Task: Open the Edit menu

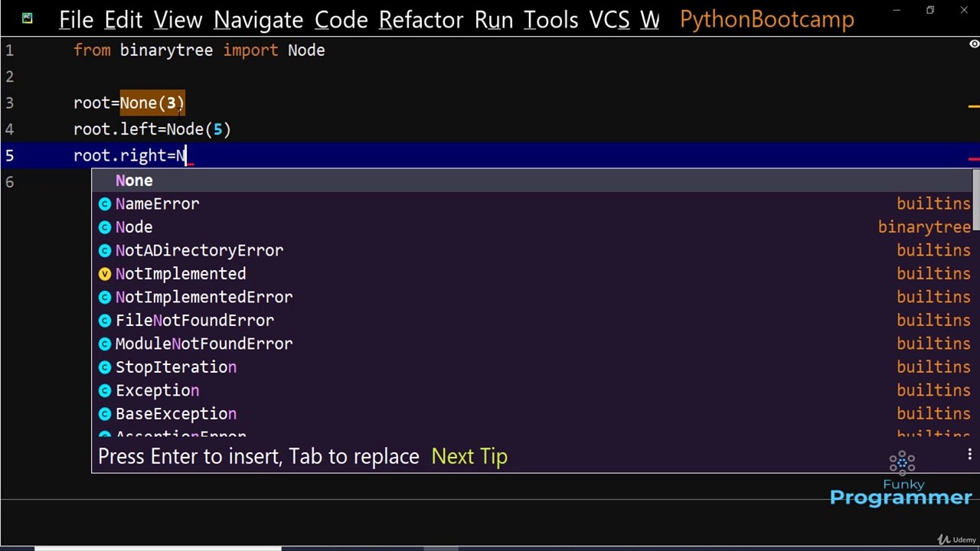Action: [123, 20]
